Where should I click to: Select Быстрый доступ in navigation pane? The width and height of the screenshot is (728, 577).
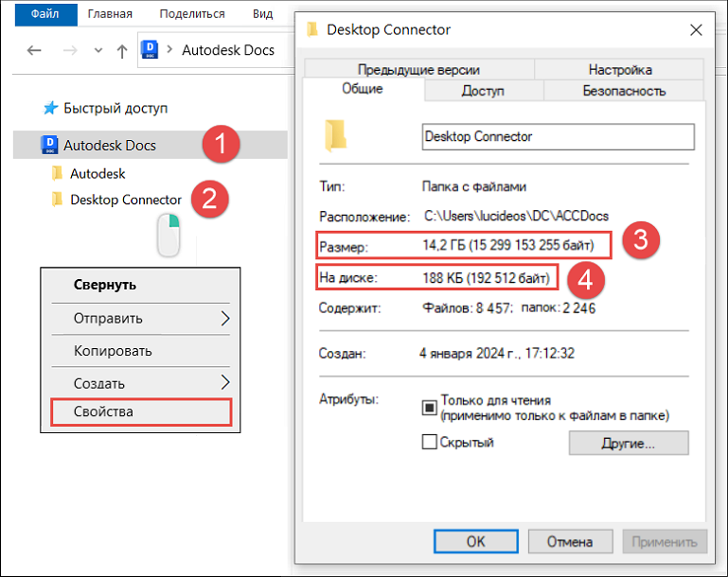click(115, 109)
